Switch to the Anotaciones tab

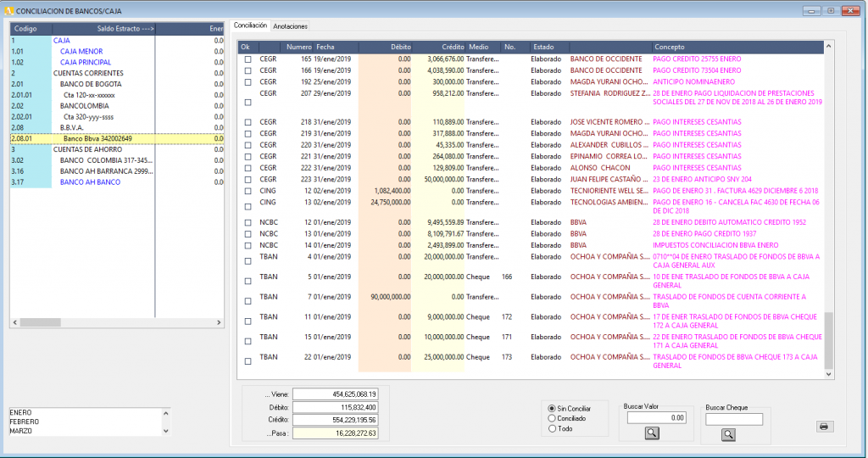[291, 27]
